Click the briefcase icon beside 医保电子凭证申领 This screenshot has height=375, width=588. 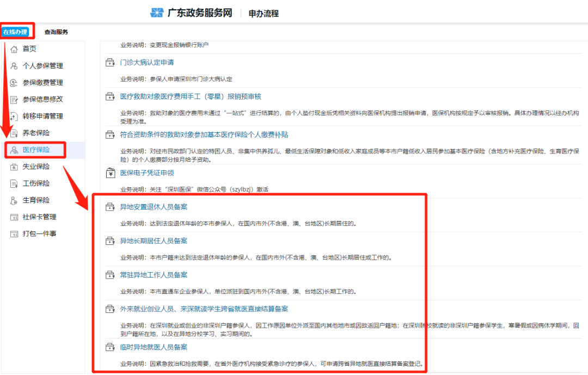tap(109, 173)
